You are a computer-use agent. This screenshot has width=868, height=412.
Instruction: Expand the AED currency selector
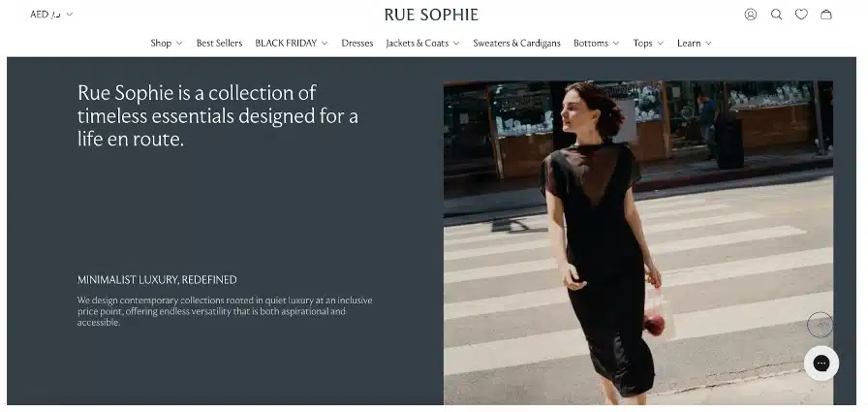tap(51, 15)
